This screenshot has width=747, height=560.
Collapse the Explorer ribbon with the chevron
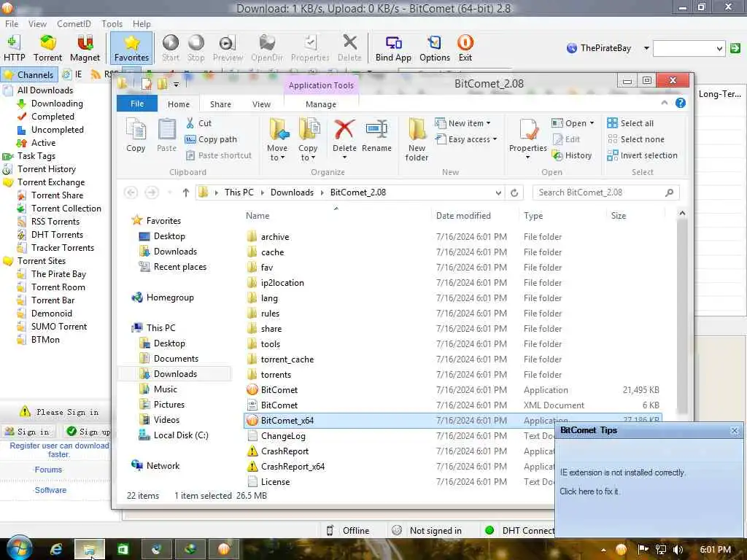click(664, 103)
